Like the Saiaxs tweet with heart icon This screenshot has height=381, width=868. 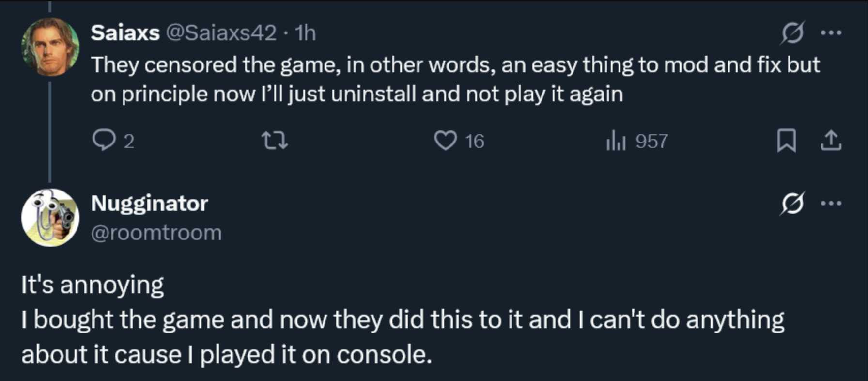(x=445, y=141)
